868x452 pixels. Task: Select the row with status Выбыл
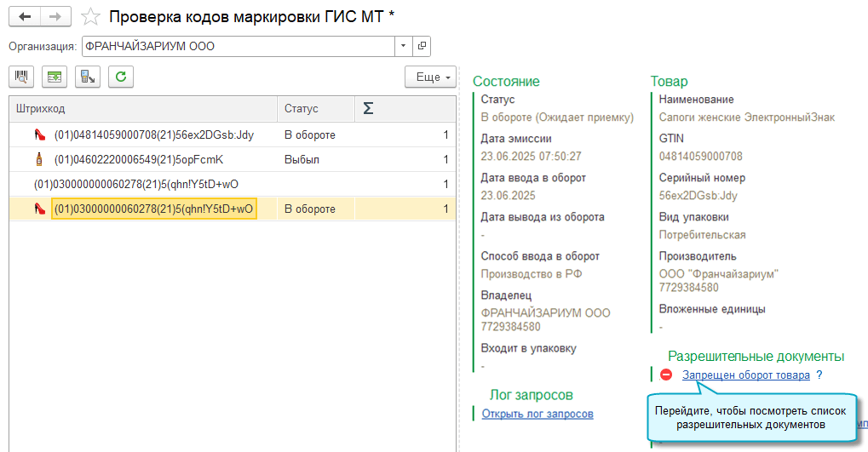[x=230, y=159]
